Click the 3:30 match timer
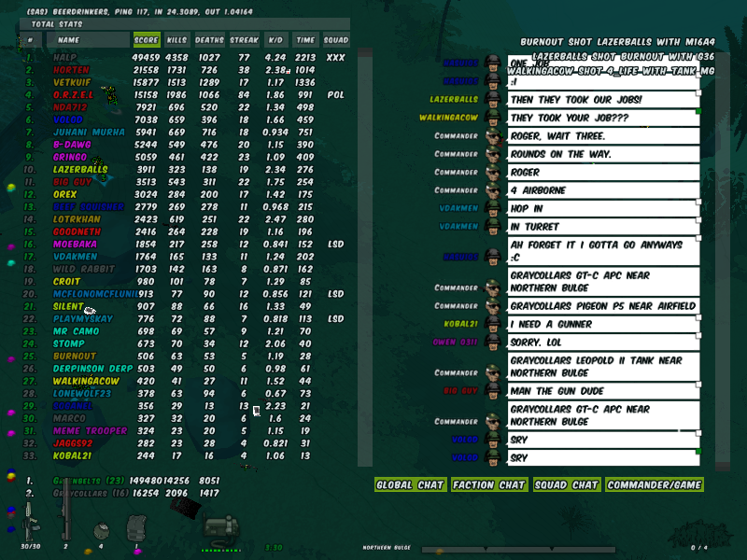The height and width of the screenshot is (560, 747). [274, 548]
